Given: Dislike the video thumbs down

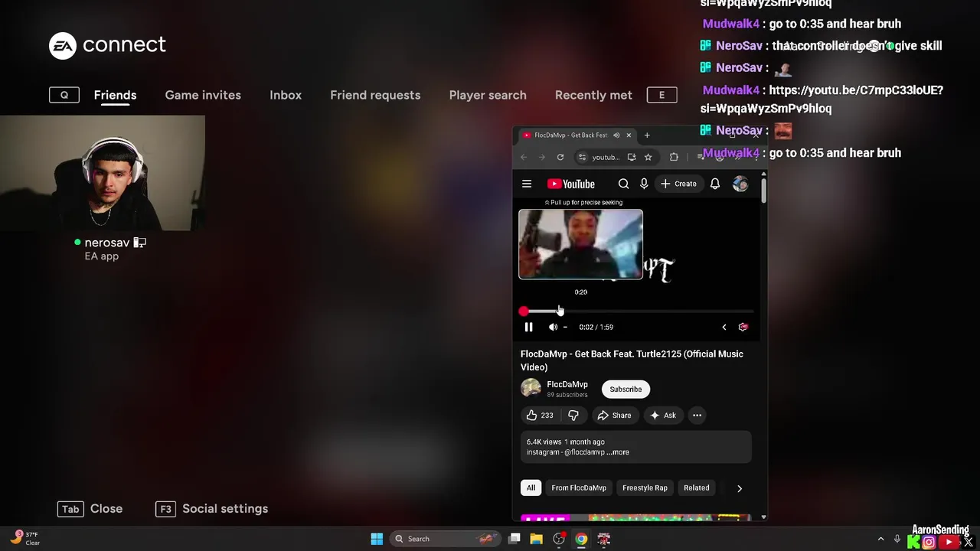Looking at the screenshot, I should tap(573, 415).
